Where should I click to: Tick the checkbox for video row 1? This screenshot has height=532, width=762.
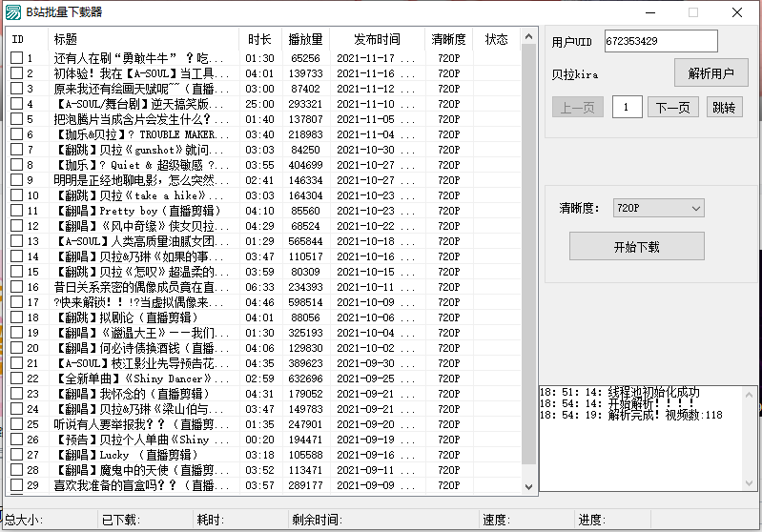pos(16,58)
